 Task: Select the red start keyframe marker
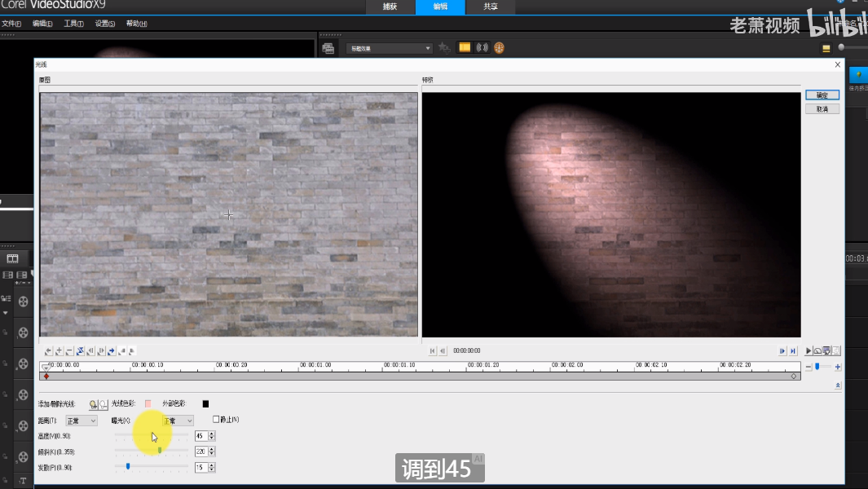point(46,377)
